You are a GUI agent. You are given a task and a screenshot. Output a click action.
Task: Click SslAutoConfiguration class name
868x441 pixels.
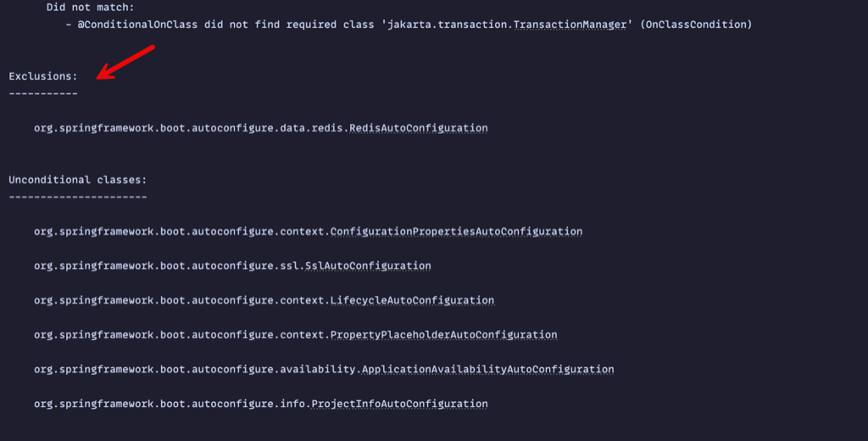(x=368, y=266)
